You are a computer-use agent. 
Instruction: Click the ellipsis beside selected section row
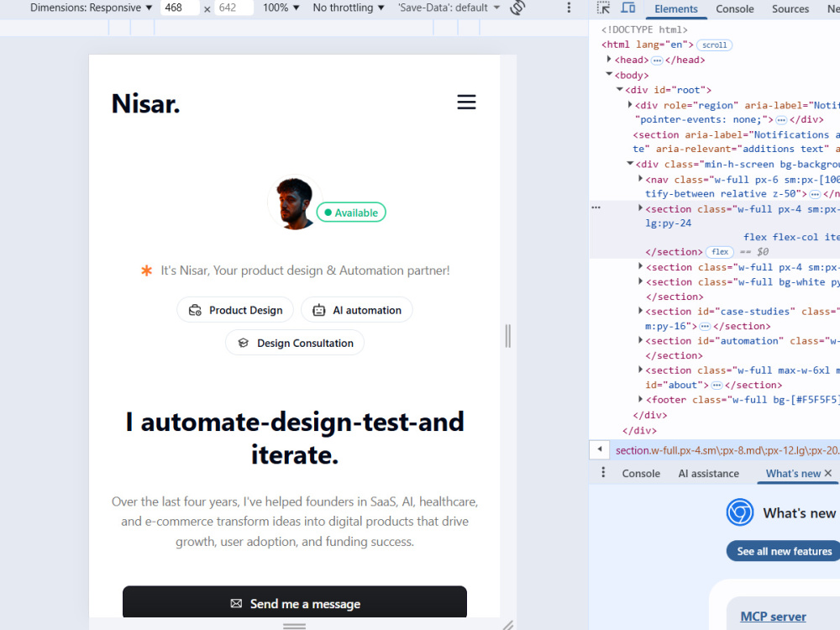pos(596,207)
